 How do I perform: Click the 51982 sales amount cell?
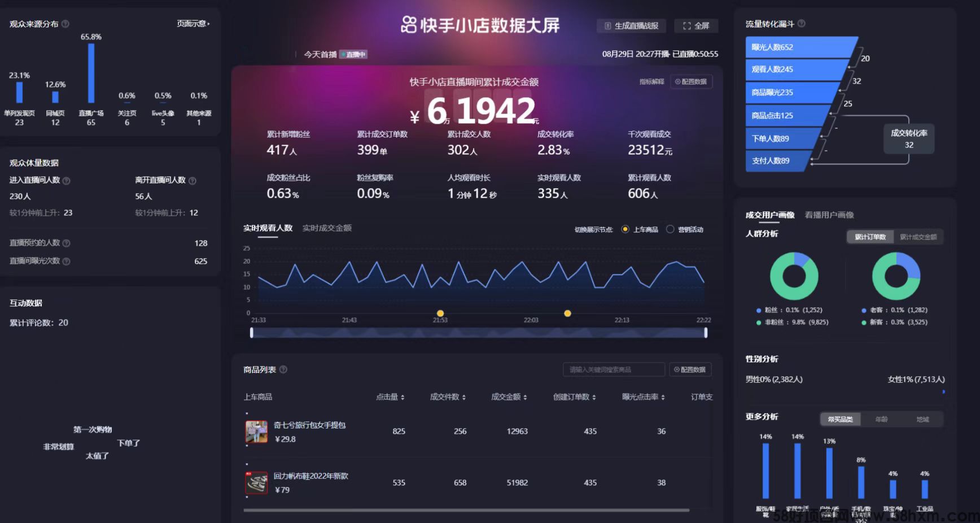click(x=517, y=483)
